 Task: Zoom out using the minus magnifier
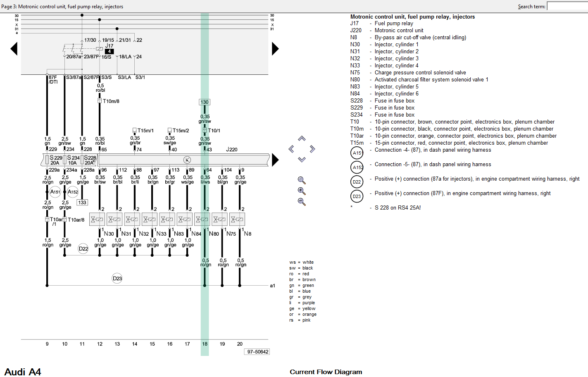tap(302, 202)
